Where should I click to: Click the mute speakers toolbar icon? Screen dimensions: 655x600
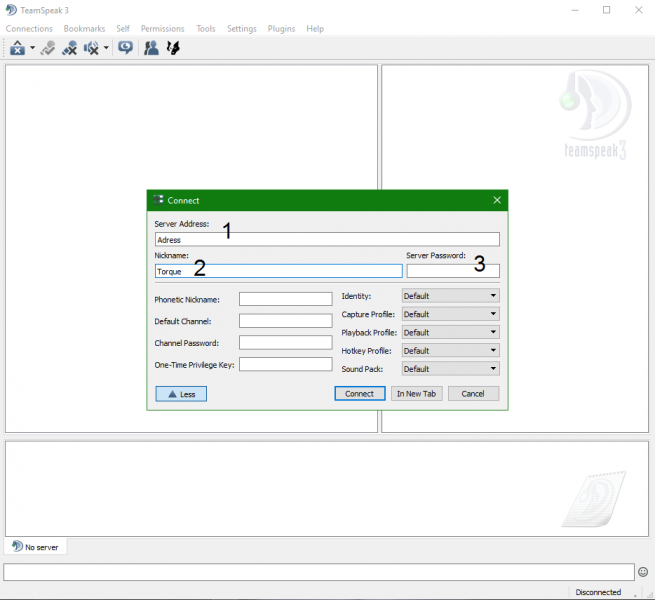[x=91, y=48]
